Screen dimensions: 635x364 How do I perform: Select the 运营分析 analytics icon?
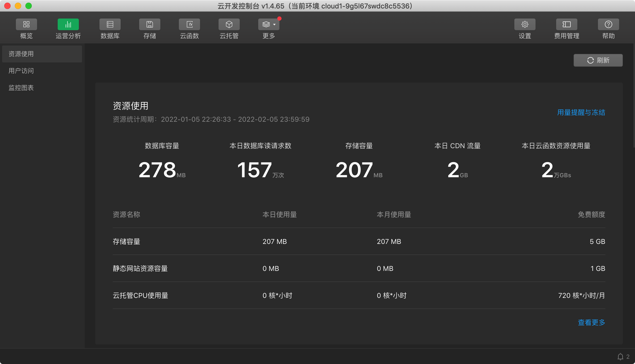coord(68,25)
